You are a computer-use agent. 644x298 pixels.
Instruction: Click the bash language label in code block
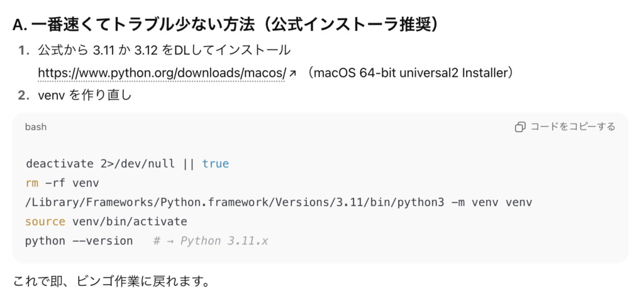(36, 127)
